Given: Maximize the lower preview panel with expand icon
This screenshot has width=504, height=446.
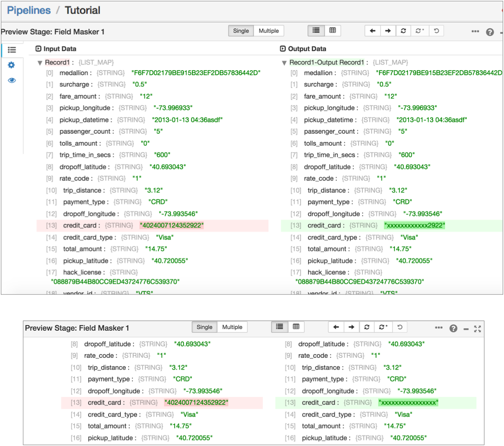Looking at the screenshot, I should (x=477, y=328).
